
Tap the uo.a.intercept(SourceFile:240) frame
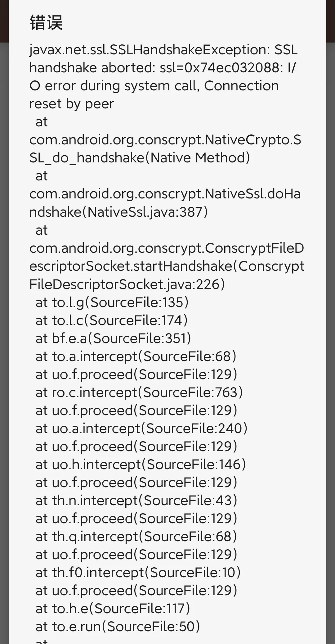point(141,428)
